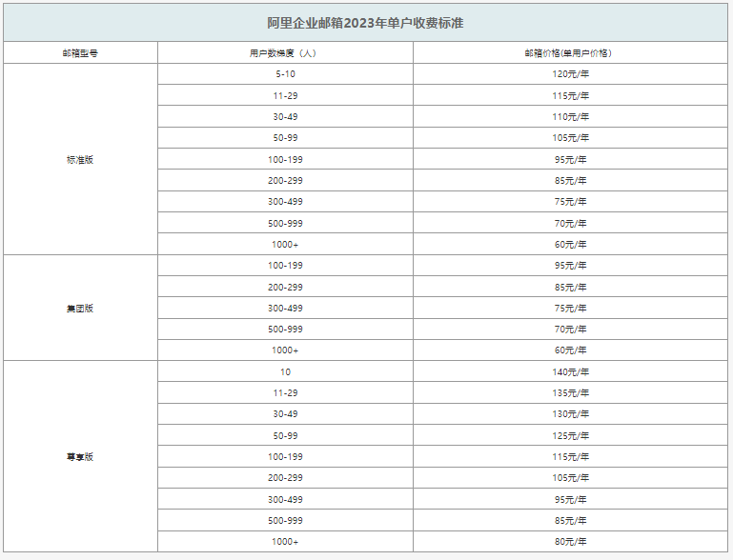Select the 集团版 cell
This screenshot has height=560, width=733.
pos(80,309)
